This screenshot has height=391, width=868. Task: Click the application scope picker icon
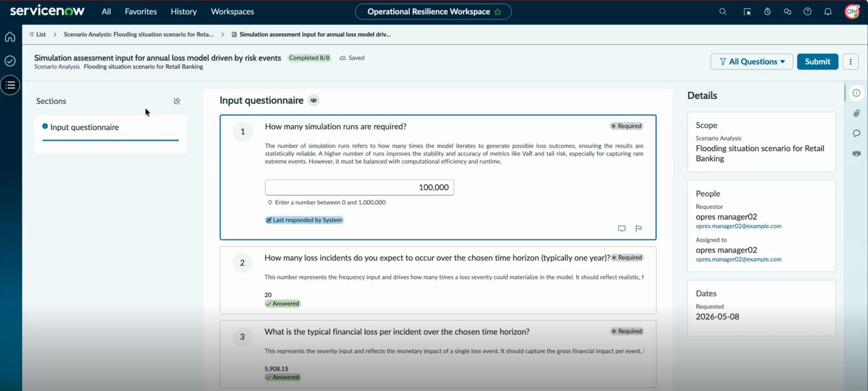pos(747,11)
